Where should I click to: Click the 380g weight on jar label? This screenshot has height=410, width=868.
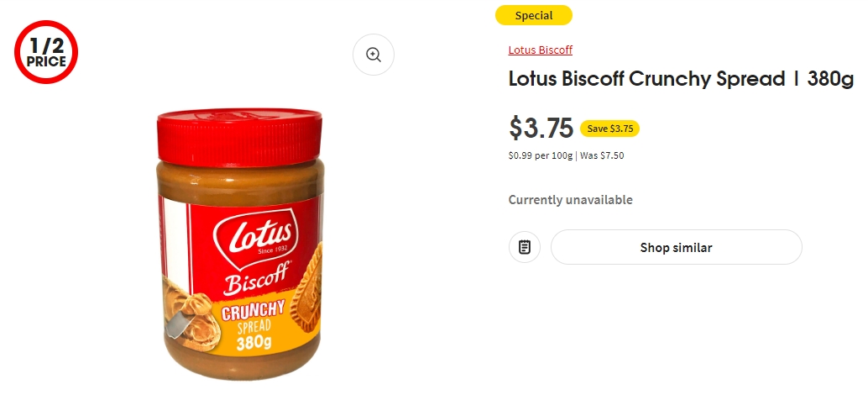[x=254, y=343]
